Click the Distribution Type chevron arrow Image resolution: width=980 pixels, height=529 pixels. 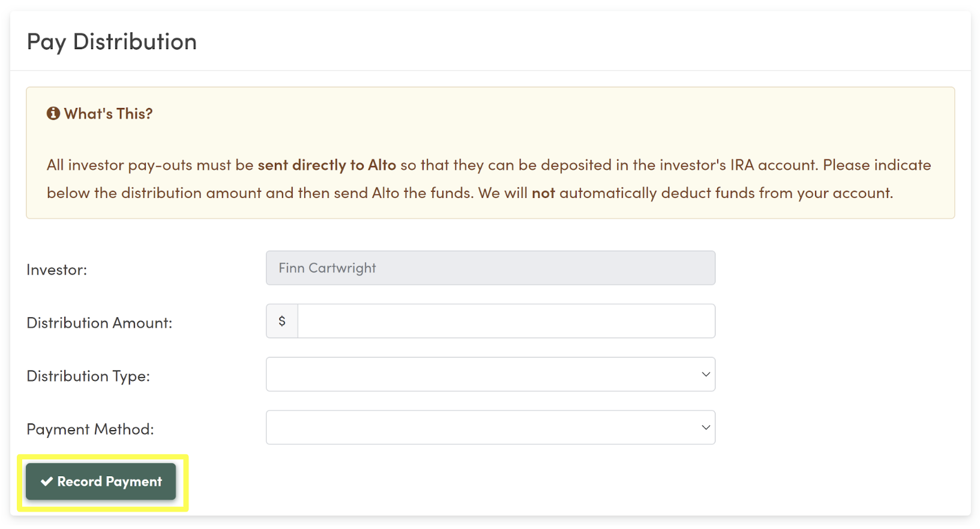point(706,374)
